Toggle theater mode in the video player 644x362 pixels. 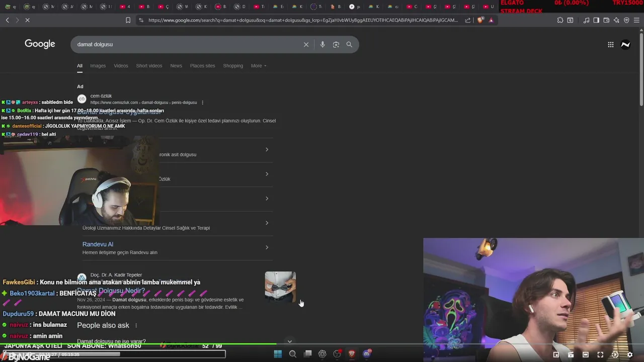coord(586,354)
